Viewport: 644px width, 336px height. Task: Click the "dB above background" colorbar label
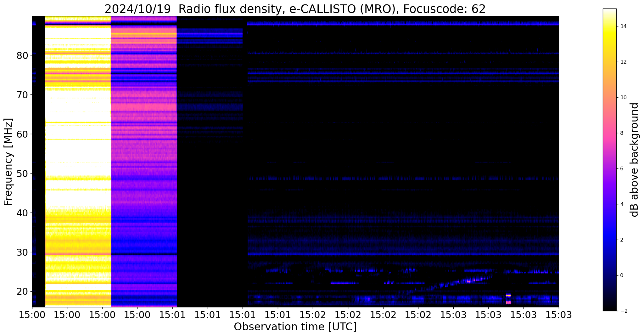(634, 160)
